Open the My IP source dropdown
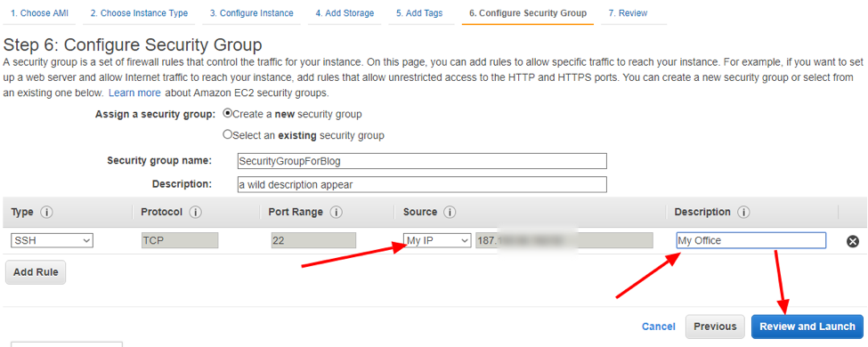 (x=437, y=241)
